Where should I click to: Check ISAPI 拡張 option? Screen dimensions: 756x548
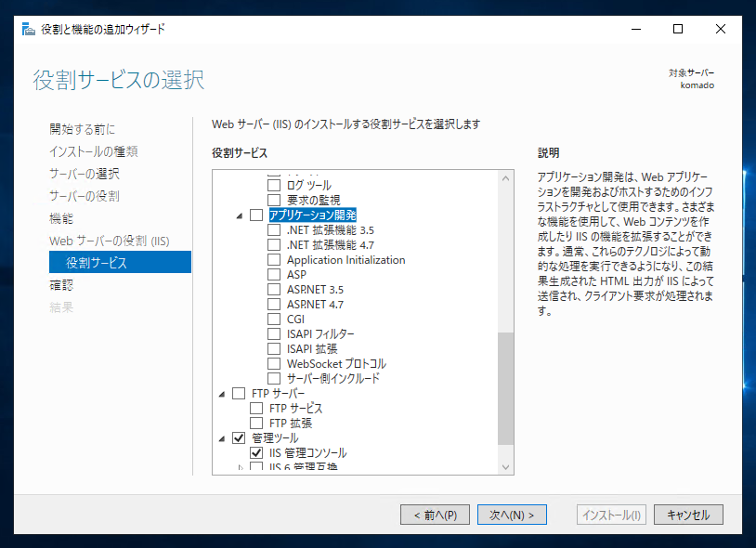[x=274, y=349]
